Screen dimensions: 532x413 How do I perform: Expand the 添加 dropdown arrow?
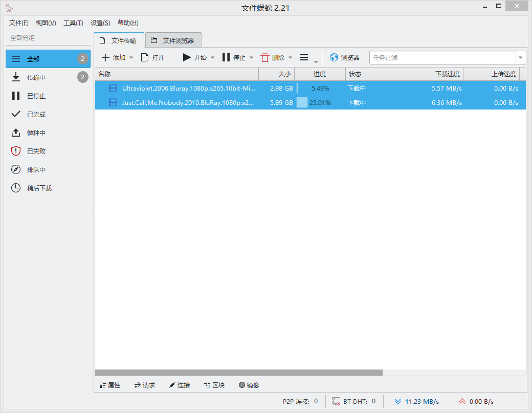pyautogui.click(x=131, y=58)
